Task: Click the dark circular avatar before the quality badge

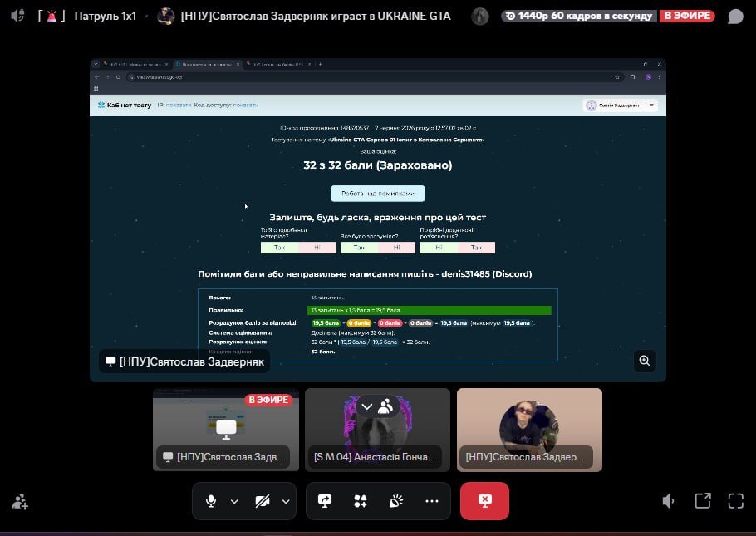Action: [479, 17]
